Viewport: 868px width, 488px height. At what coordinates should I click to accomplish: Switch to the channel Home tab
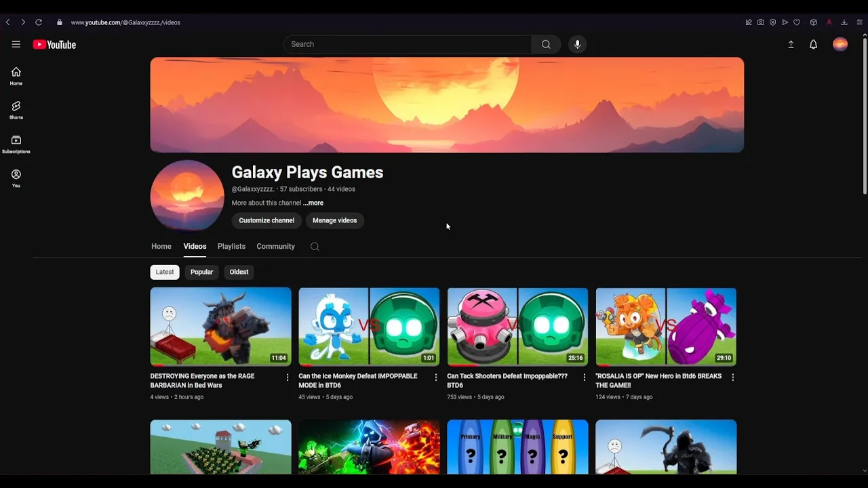161,247
